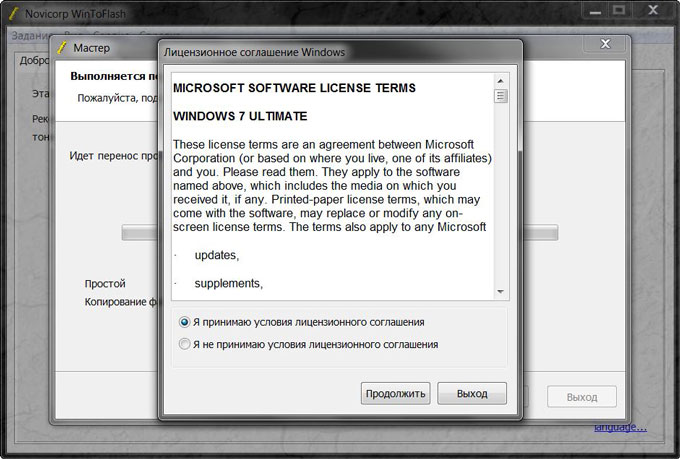Click the Простой label in Мастер window

(105, 284)
